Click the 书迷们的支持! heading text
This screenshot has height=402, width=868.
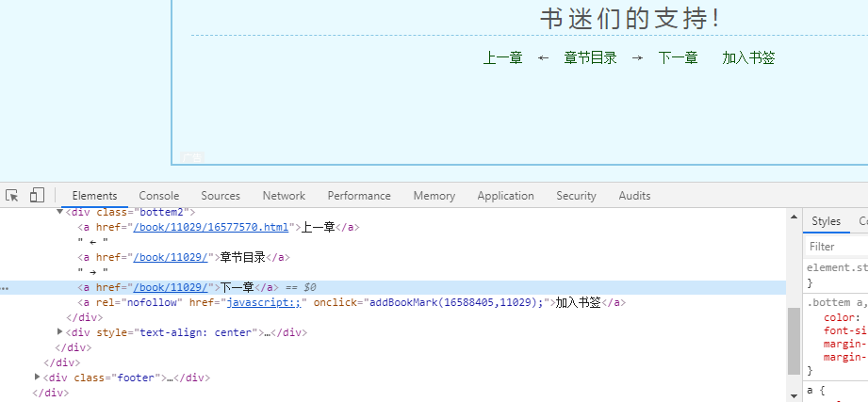[x=631, y=18]
